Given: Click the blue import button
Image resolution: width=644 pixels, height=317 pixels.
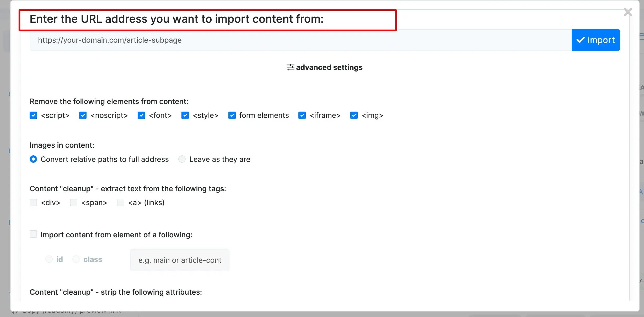Looking at the screenshot, I should (x=595, y=40).
